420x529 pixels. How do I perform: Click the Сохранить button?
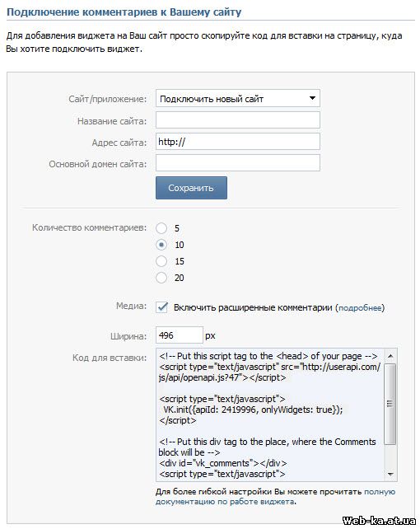pos(191,188)
